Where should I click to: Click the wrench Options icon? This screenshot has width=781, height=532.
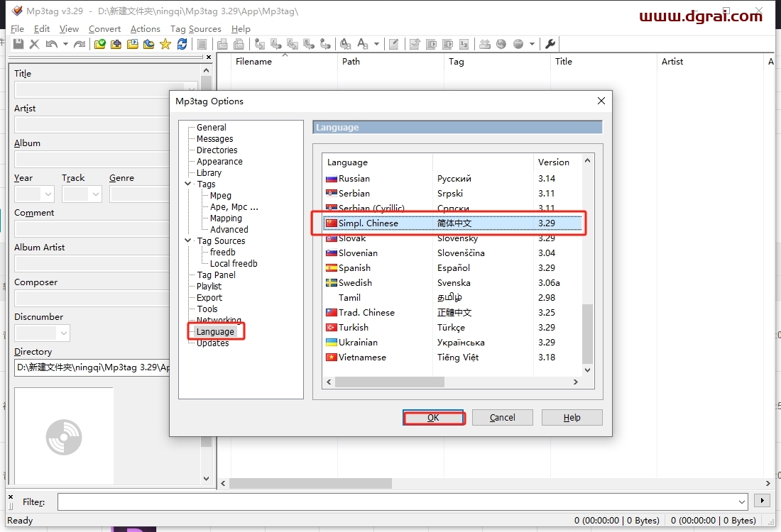coord(550,44)
